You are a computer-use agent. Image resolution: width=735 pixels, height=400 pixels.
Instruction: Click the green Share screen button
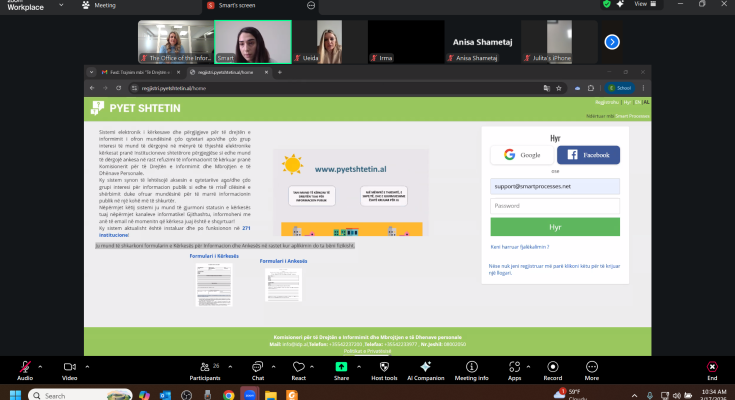tap(341, 367)
